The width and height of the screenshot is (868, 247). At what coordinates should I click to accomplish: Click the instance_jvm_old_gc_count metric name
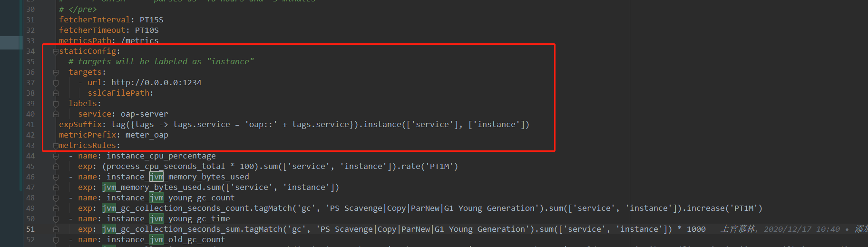pos(166,239)
